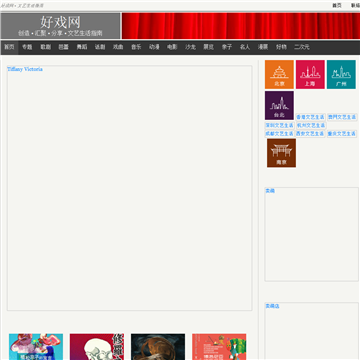Open the 专题 navigation item

click(x=27, y=47)
